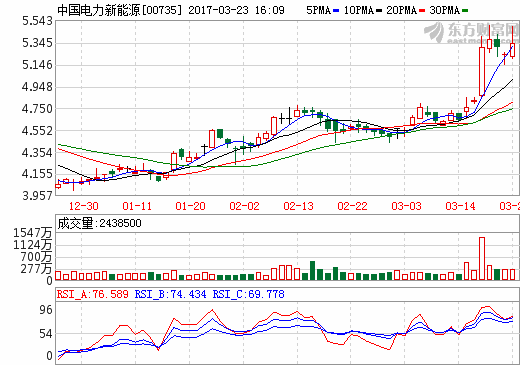Viewport: 520px width, 365px height.
Task: Click the 12-30 date axis label
Action: [x=84, y=206]
